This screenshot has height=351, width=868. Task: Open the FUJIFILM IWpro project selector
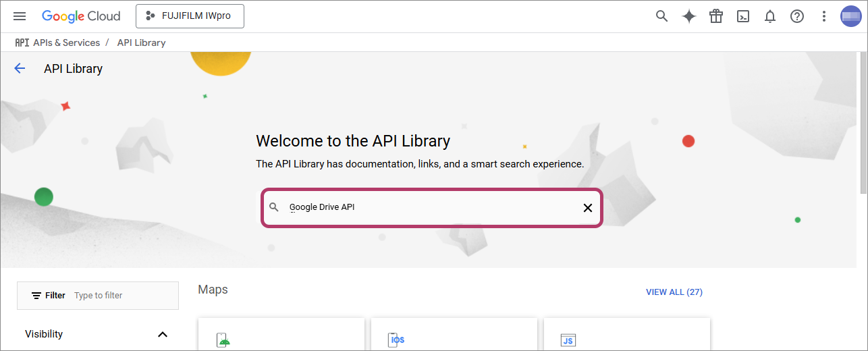[x=190, y=16]
